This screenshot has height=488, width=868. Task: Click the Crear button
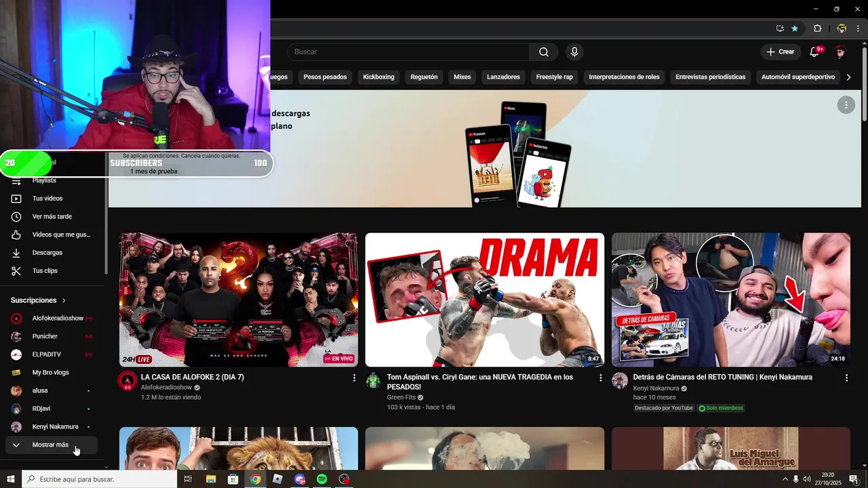[x=780, y=52]
